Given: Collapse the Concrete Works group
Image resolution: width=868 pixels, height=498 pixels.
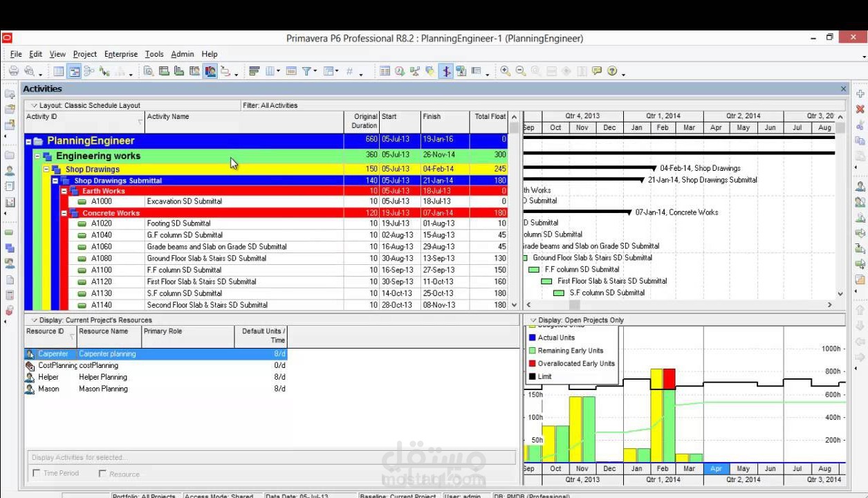Looking at the screenshot, I should point(64,213).
